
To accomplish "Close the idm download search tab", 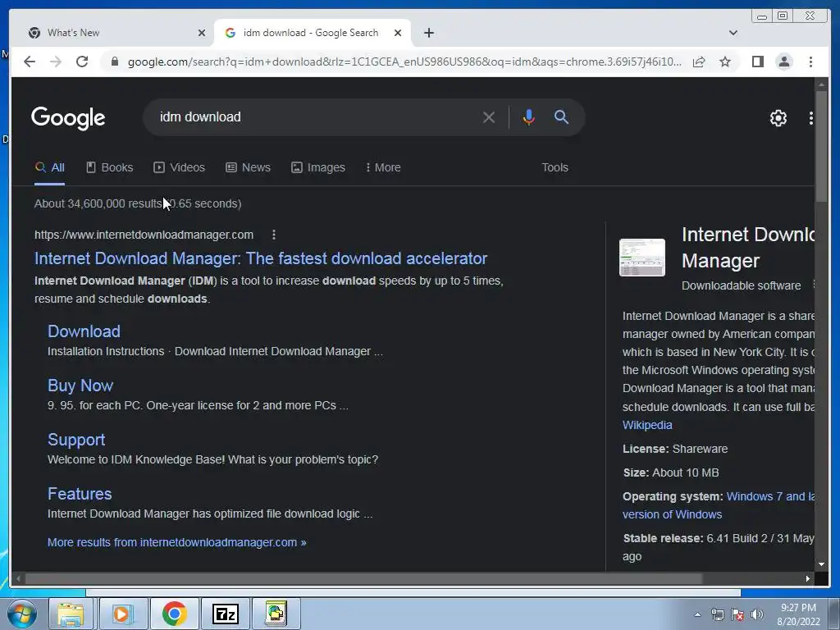I will click(x=398, y=33).
